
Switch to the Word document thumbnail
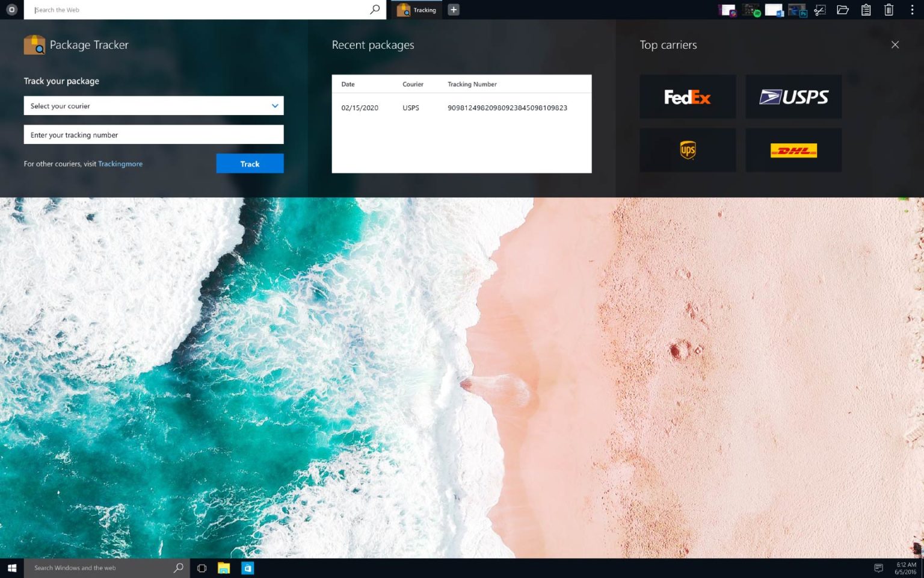tap(774, 10)
